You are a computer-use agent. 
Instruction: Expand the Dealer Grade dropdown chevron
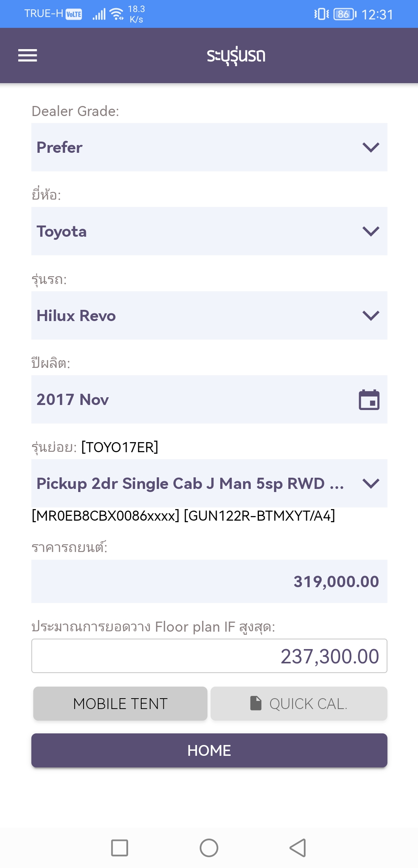[x=370, y=147]
